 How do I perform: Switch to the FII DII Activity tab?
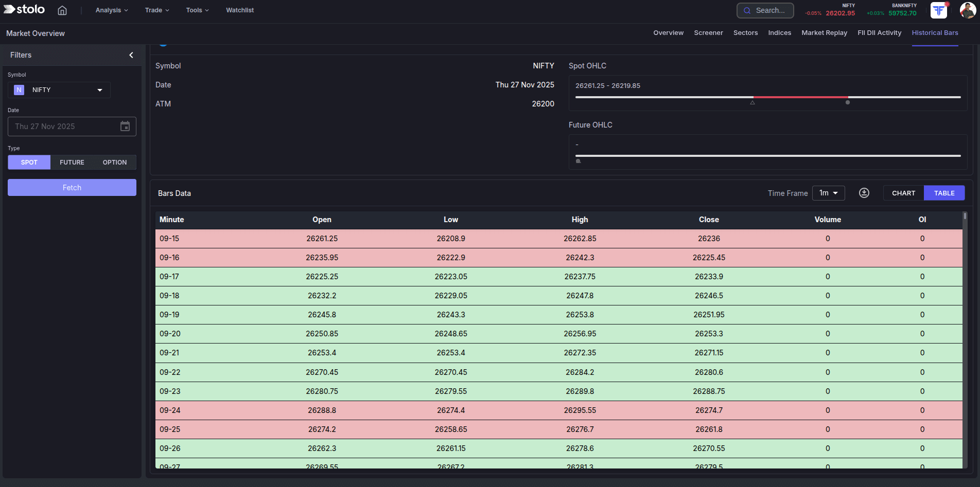(x=879, y=32)
